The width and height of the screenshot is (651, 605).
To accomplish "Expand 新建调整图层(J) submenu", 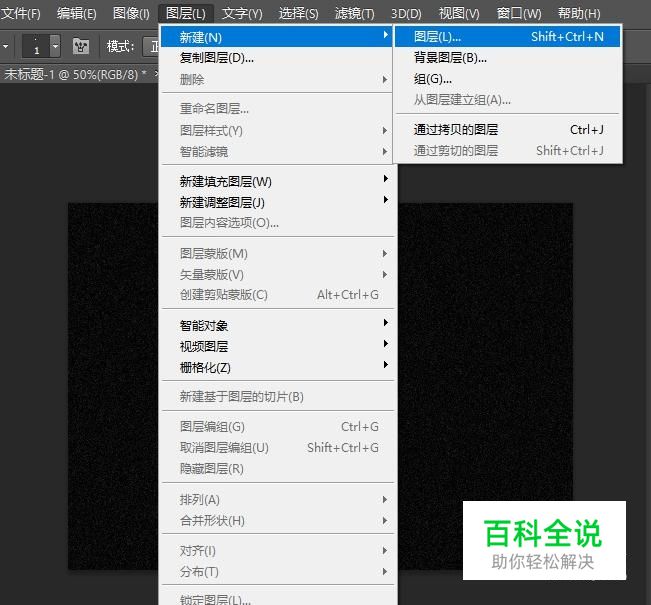I will (x=277, y=202).
